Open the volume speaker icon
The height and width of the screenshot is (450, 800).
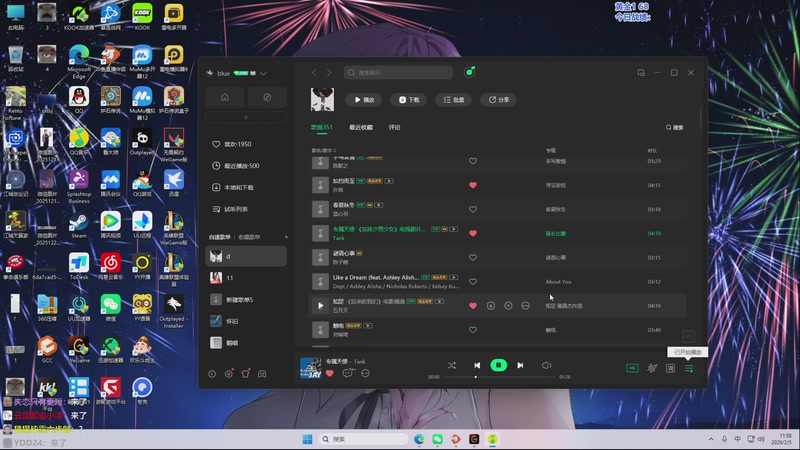click(546, 365)
